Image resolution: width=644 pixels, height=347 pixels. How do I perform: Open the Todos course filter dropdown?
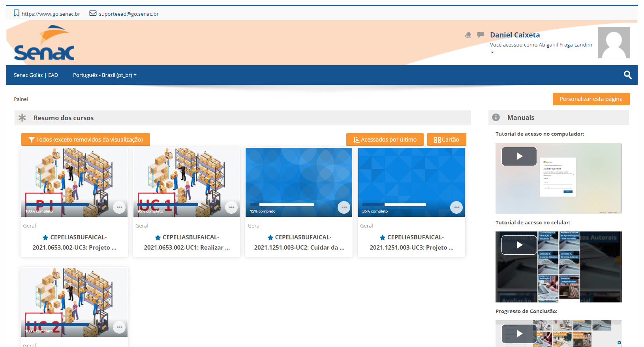click(x=86, y=140)
